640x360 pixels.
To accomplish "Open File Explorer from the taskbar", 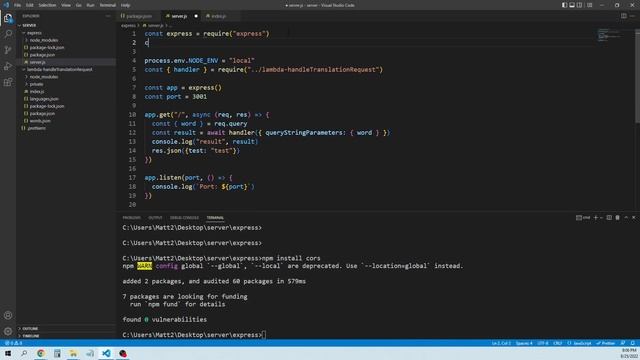I will pyautogui.click(x=73, y=353).
